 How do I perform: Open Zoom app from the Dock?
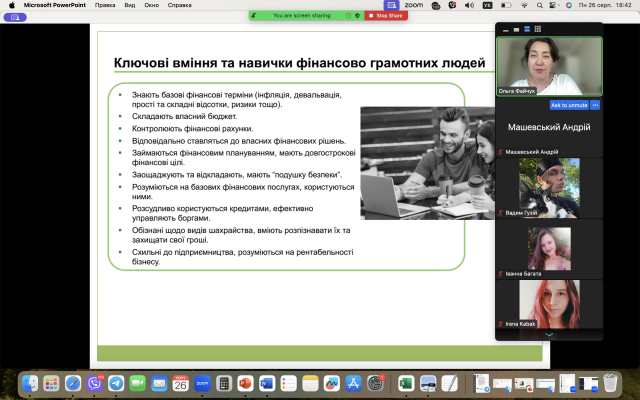click(202, 384)
